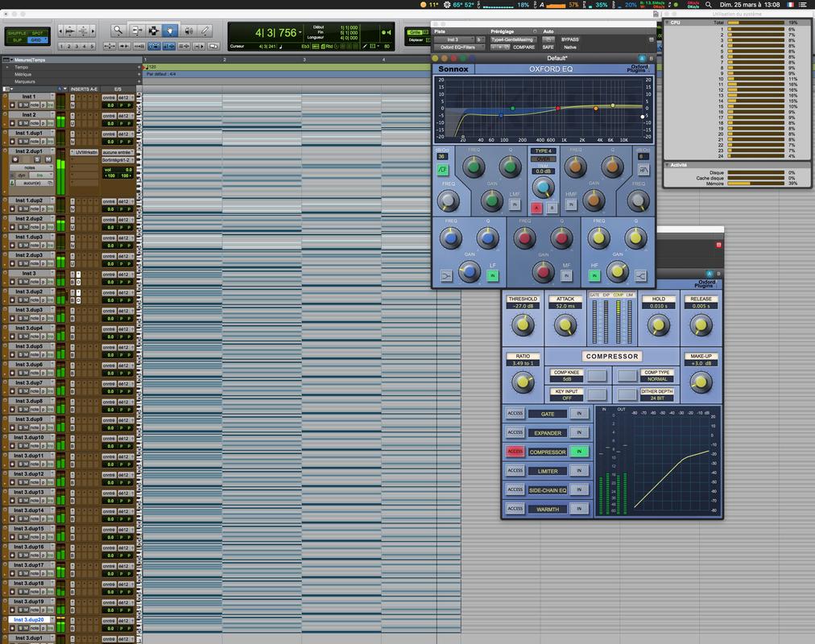Select EQ setting B button

coord(552,208)
